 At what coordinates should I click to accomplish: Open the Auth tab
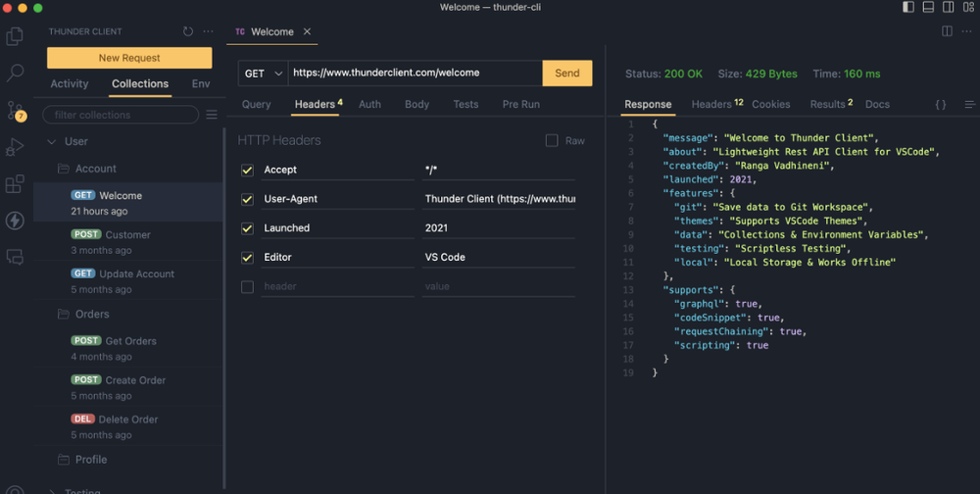coord(370,105)
